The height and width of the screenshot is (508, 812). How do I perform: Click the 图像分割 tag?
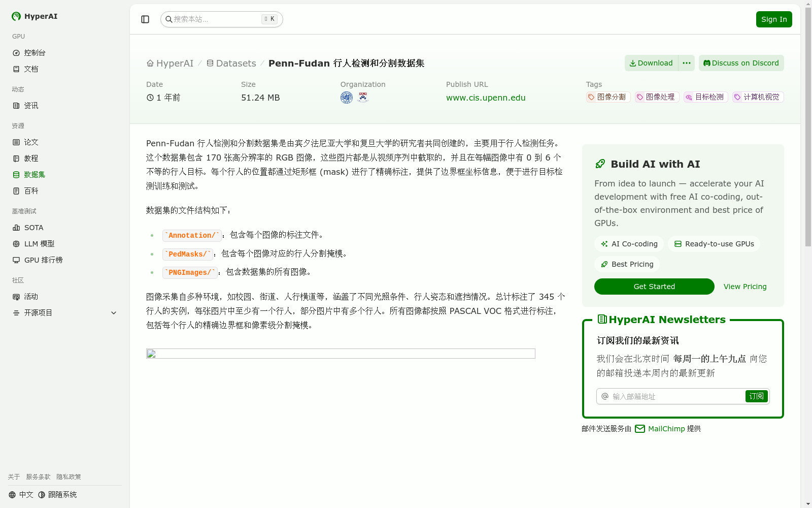[608, 97]
